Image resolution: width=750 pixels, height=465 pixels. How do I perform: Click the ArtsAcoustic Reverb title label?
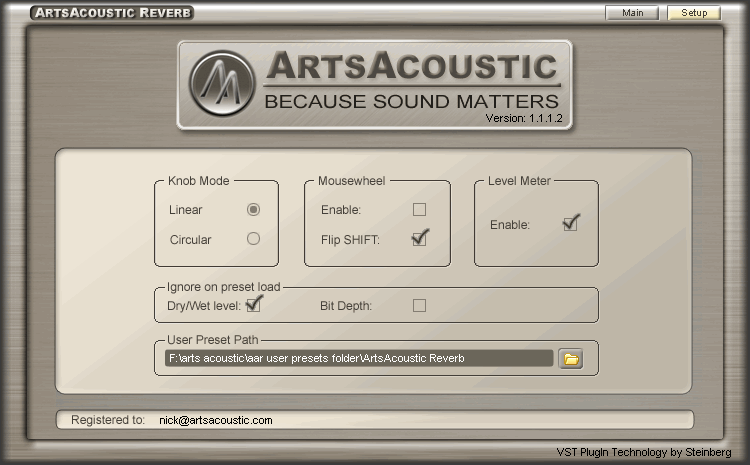point(111,13)
